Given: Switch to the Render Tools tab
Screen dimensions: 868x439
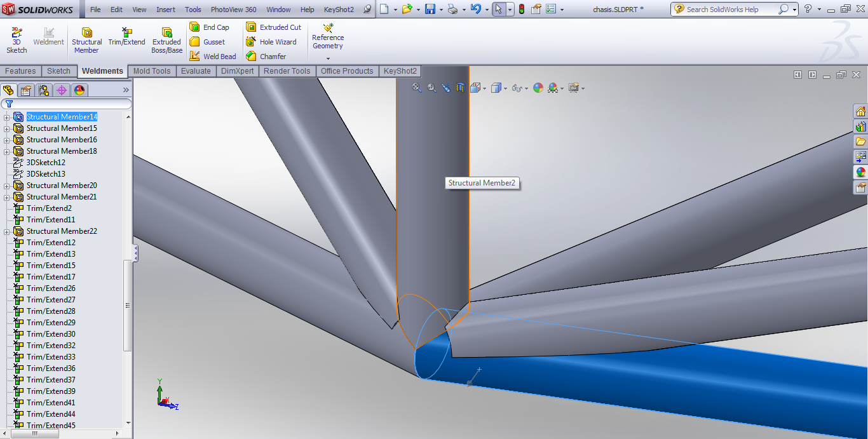Looking at the screenshot, I should (x=287, y=71).
